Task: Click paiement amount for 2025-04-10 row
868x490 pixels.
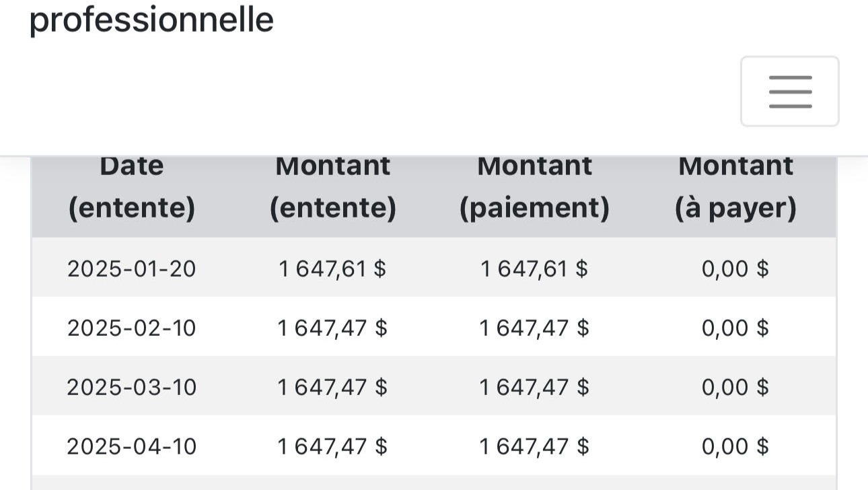Action: coord(534,447)
